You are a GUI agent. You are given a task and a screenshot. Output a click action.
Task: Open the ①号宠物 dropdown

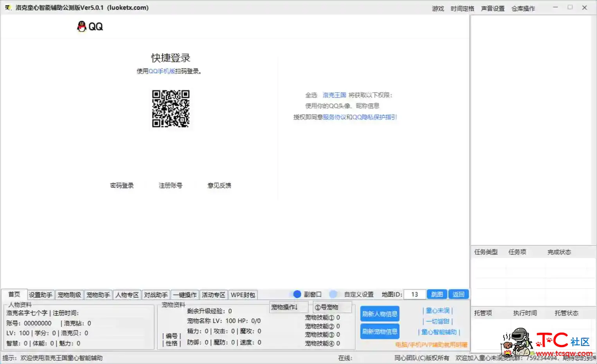[333, 307]
